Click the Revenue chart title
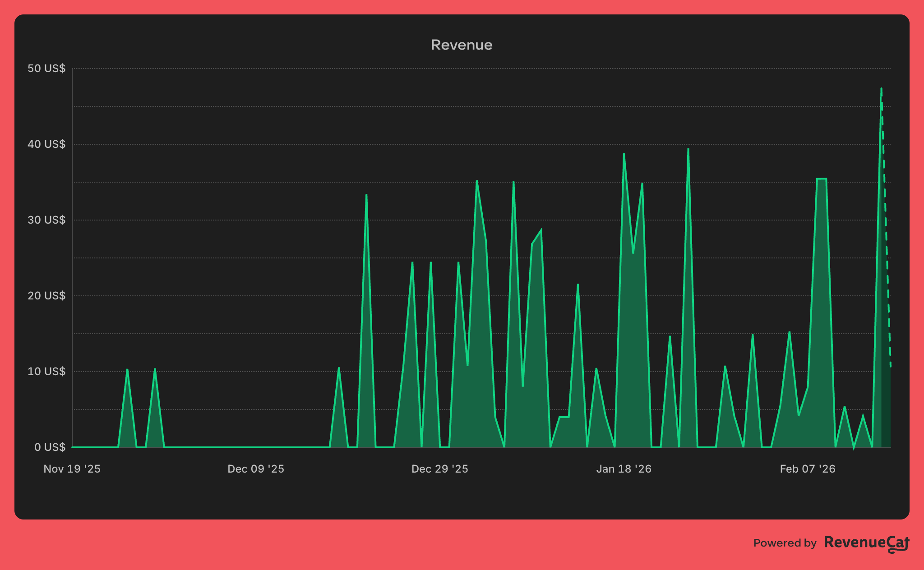The width and height of the screenshot is (924, 570). tap(461, 45)
